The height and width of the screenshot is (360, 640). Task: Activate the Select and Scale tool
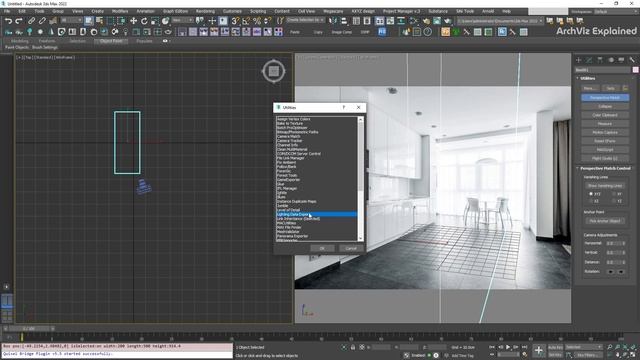155,20
